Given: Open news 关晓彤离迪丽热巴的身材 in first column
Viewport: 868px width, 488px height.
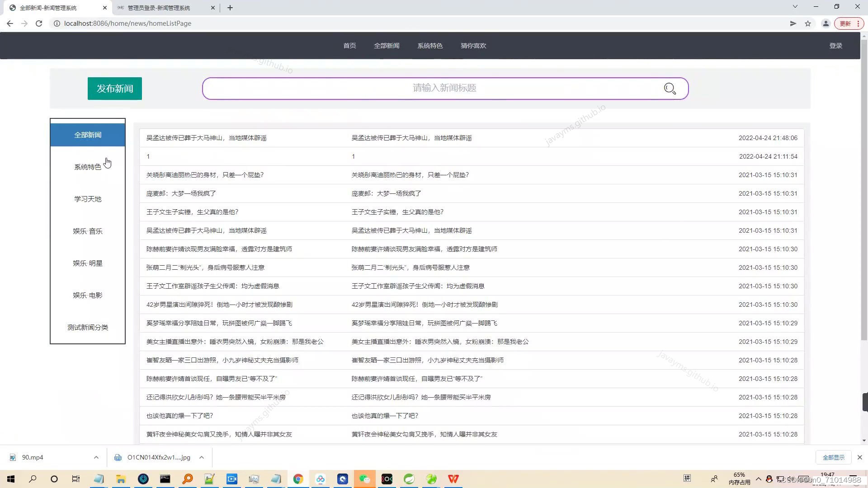Looking at the screenshot, I should [205, 175].
